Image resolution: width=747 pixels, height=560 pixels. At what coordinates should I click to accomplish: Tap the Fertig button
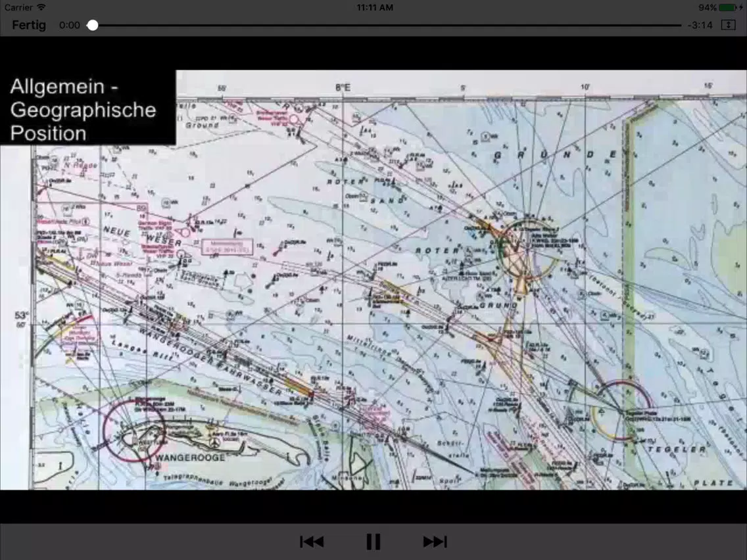(28, 25)
